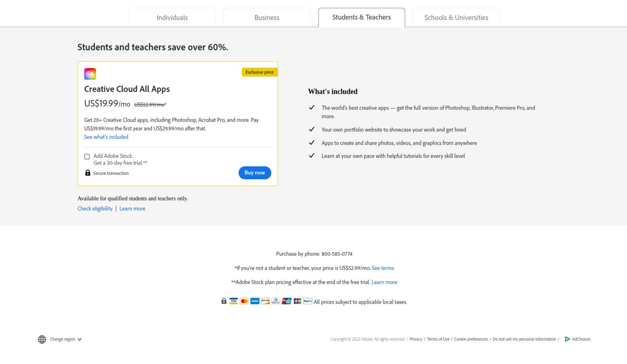Screen dimensions: 627x364
Task: Click the PayPal payment icon
Action: click(308, 301)
